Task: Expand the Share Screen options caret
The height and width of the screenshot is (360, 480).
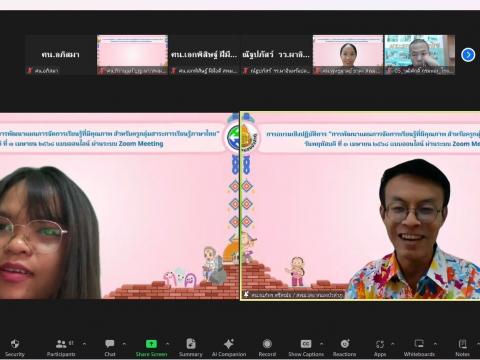Action: [x=167, y=344]
